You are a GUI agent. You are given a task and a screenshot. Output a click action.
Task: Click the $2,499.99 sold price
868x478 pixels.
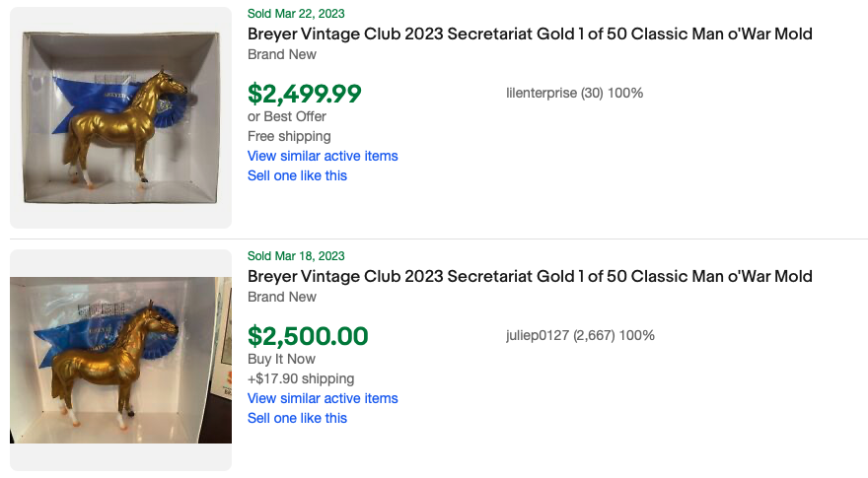[x=305, y=94]
